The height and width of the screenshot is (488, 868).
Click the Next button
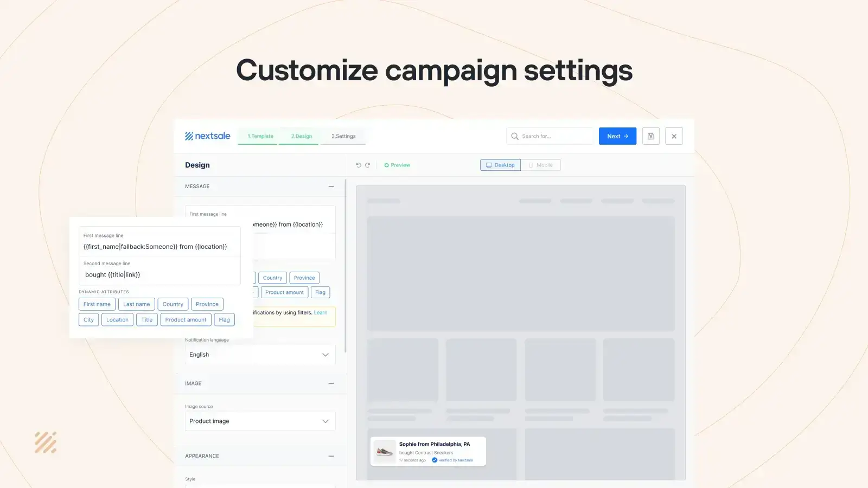pyautogui.click(x=617, y=136)
